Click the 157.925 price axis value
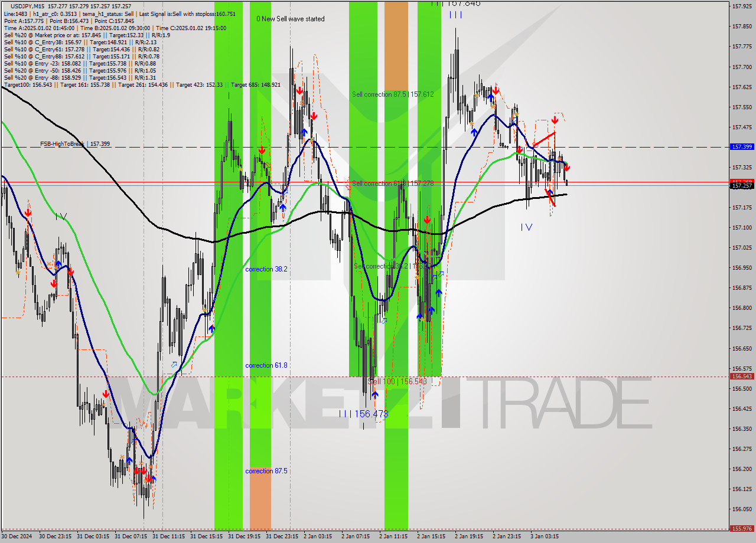The height and width of the screenshot is (543, 756). 741,6
